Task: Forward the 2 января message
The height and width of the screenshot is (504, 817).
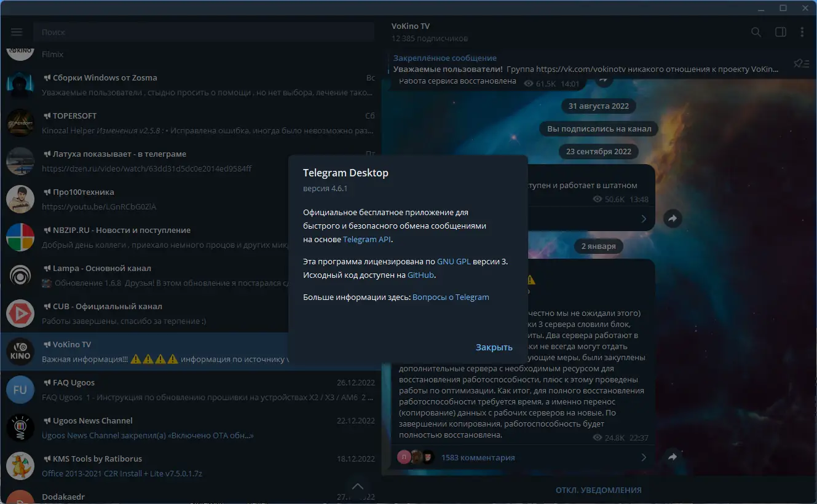Action: pyautogui.click(x=673, y=457)
